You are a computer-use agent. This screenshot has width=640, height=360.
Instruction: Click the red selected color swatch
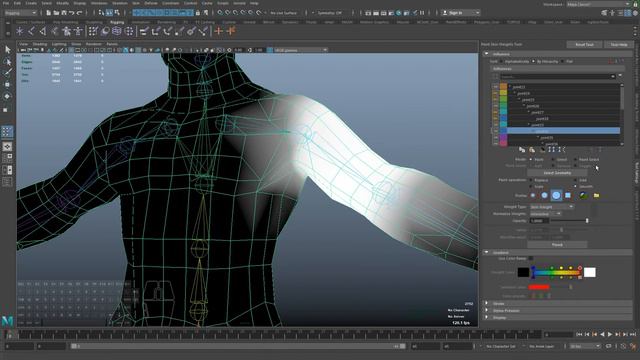pos(539,287)
